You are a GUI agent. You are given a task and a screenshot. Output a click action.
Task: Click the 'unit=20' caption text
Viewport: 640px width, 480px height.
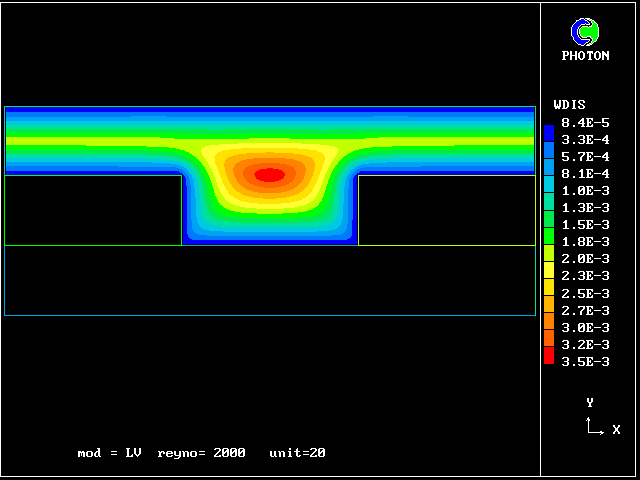click(297, 453)
